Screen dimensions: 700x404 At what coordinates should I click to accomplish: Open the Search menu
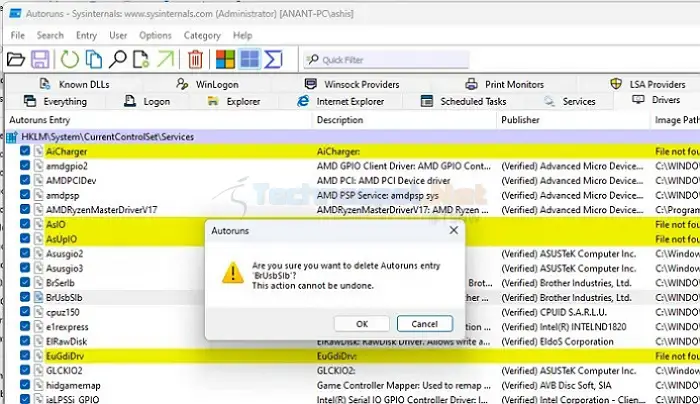50,35
